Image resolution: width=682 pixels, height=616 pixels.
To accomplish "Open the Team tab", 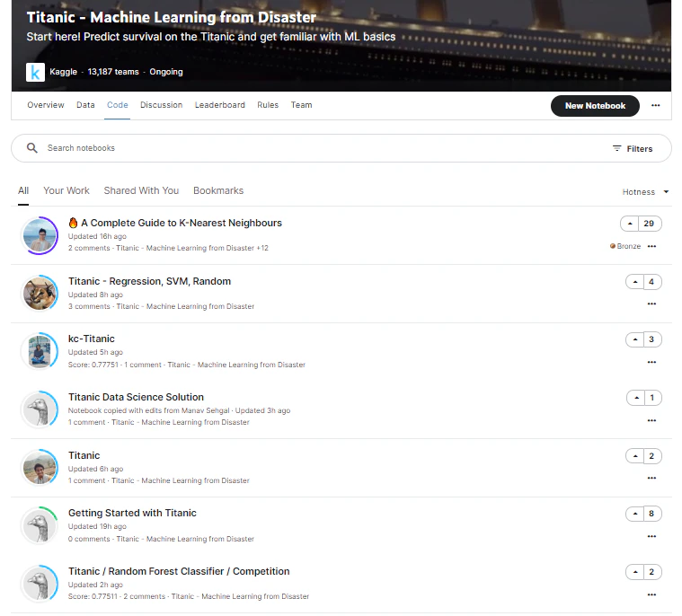I will 301,105.
